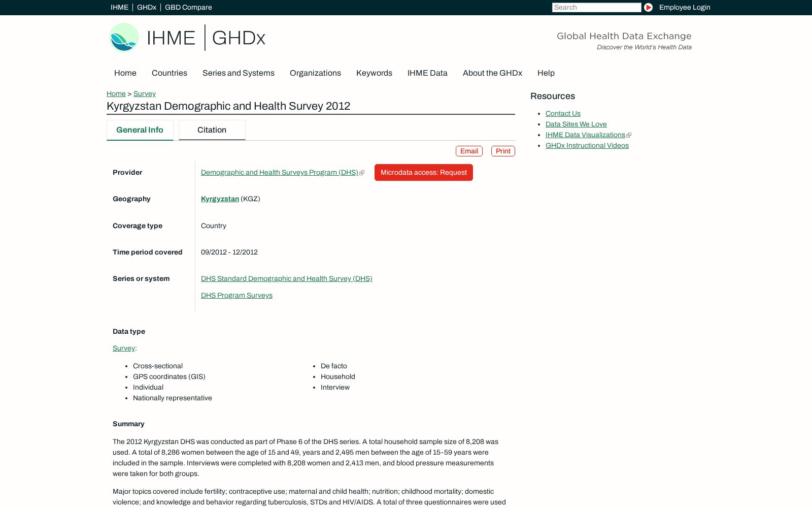Open the Kyrgyzstan geography link
This screenshot has height=508, width=812.
click(220, 199)
